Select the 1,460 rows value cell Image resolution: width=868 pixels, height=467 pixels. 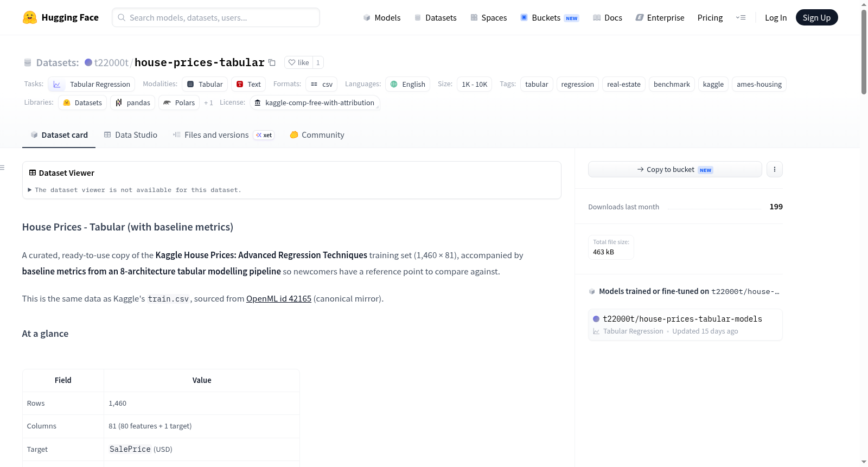pyautogui.click(x=202, y=403)
